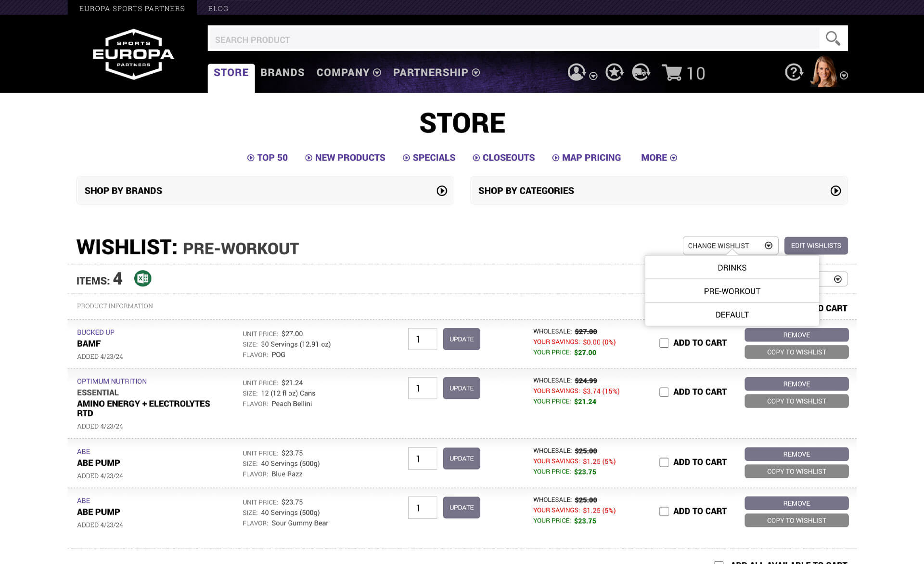Image resolution: width=924 pixels, height=564 pixels.
Task: Open the account user icon
Action: coord(577,72)
